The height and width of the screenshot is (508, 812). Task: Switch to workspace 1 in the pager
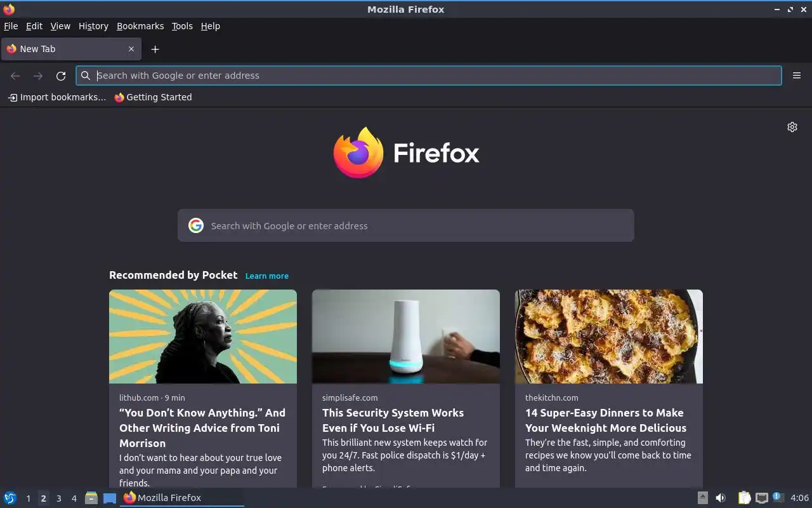coord(28,498)
